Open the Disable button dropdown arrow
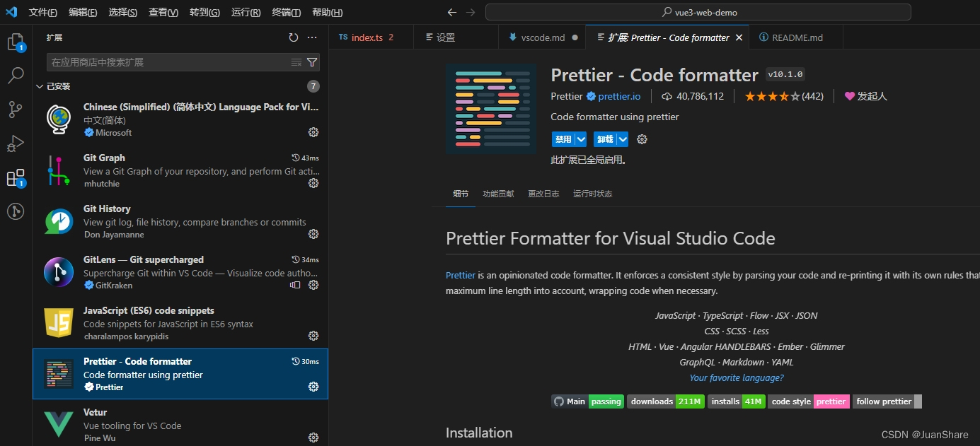This screenshot has width=980, height=446. [x=581, y=139]
